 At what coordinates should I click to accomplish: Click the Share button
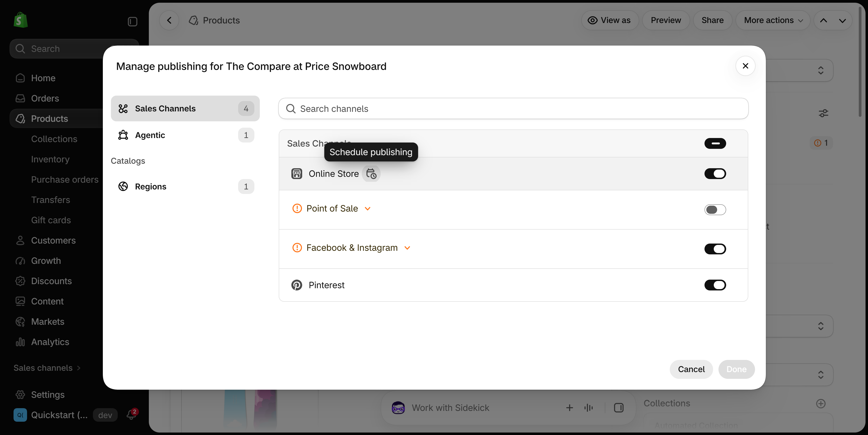[712, 20]
